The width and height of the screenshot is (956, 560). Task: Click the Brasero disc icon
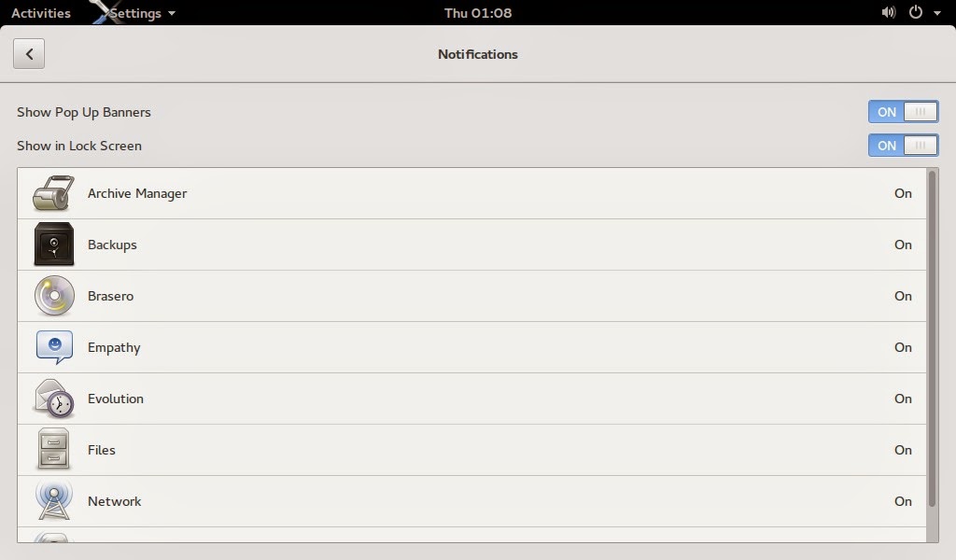pyautogui.click(x=53, y=296)
